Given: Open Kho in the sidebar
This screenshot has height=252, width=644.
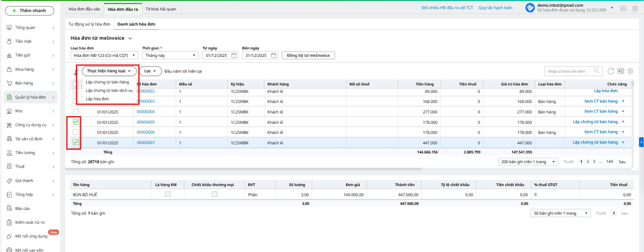Looking at the screenshot, I should click(19, 111).
